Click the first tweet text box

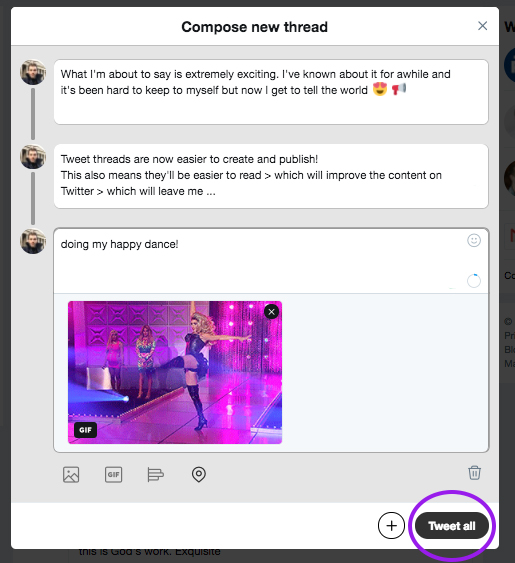pyautogui.click(x=271, y=92)
